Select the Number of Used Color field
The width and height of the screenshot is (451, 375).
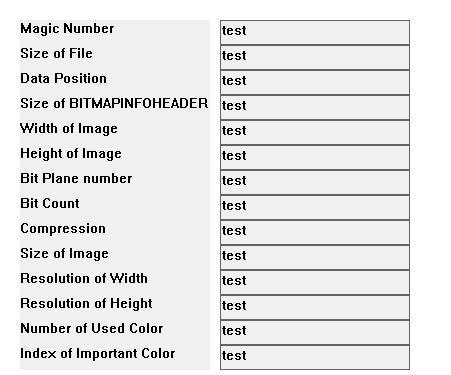click(x=315, y=332)
